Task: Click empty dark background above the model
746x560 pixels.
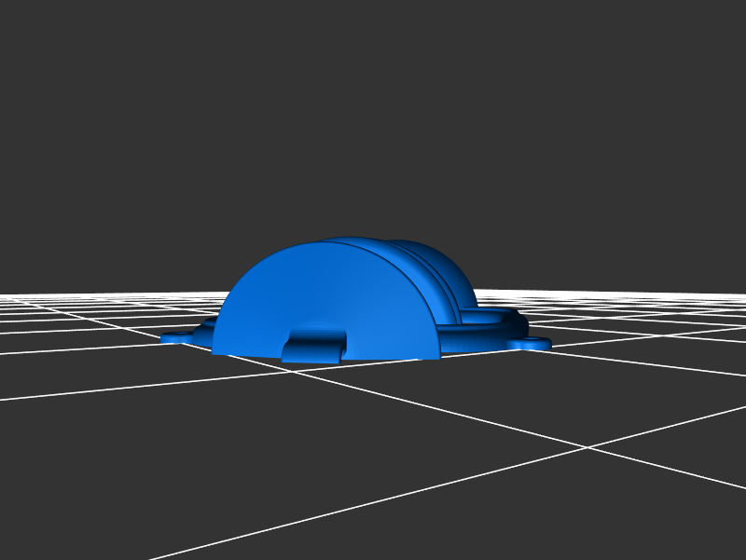Action: (x=373, y=112)
